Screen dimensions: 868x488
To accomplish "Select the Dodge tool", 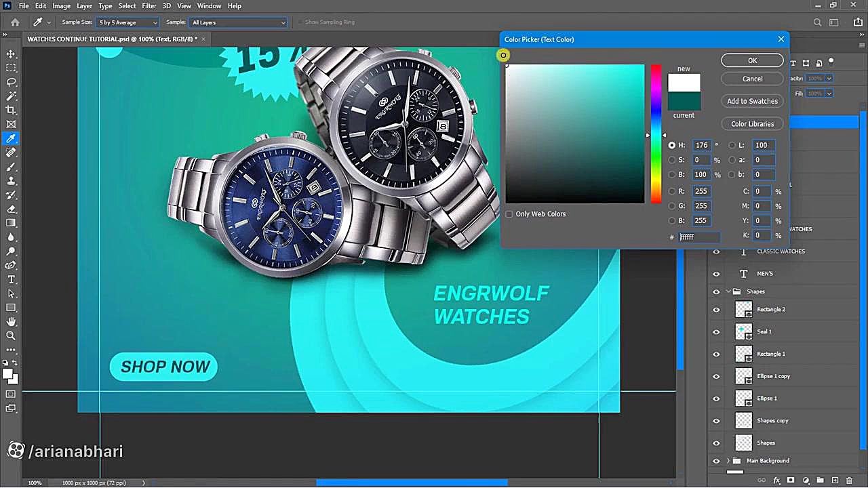I will (x=11, y=251).
